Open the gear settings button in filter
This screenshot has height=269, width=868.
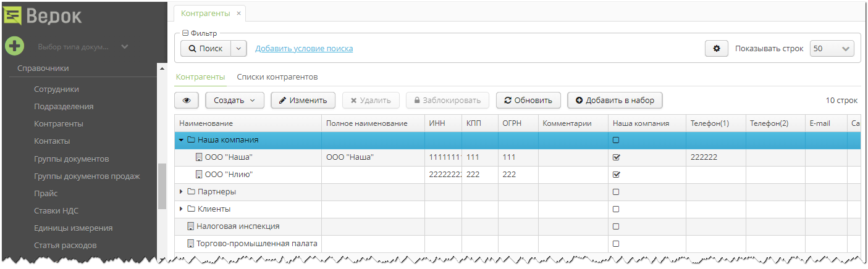click(717, 49)
